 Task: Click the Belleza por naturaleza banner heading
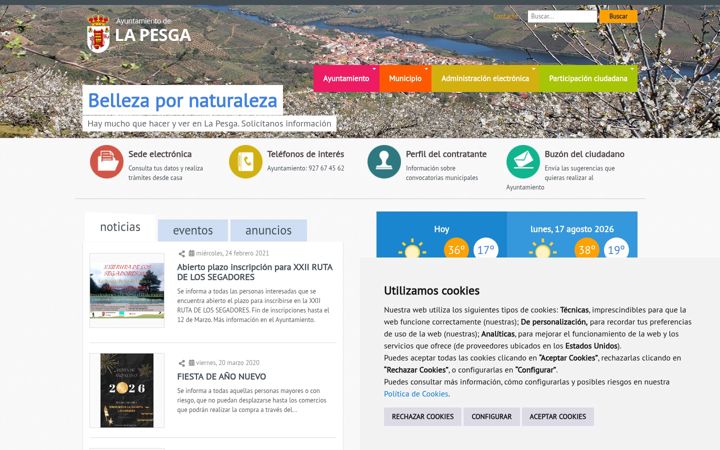pyautogui.click(x=183, y=101)
